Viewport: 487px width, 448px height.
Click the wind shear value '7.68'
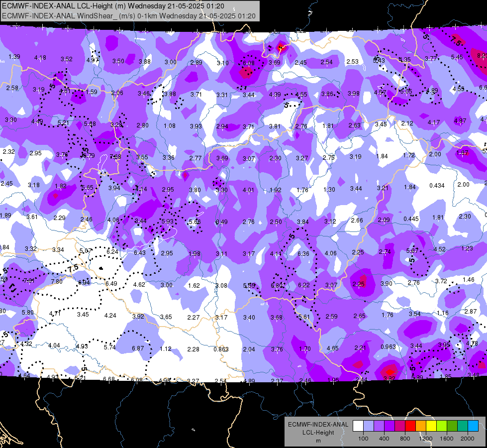(115, 156)
